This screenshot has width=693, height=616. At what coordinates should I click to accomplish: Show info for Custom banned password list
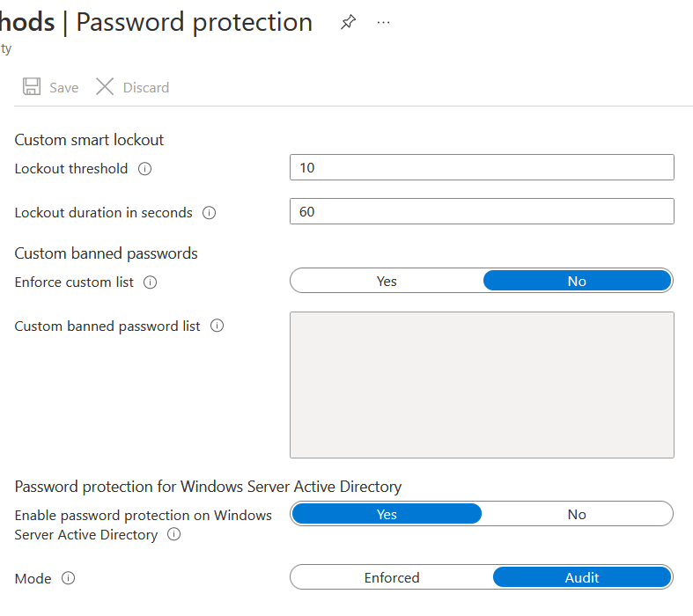pos(217,326)
